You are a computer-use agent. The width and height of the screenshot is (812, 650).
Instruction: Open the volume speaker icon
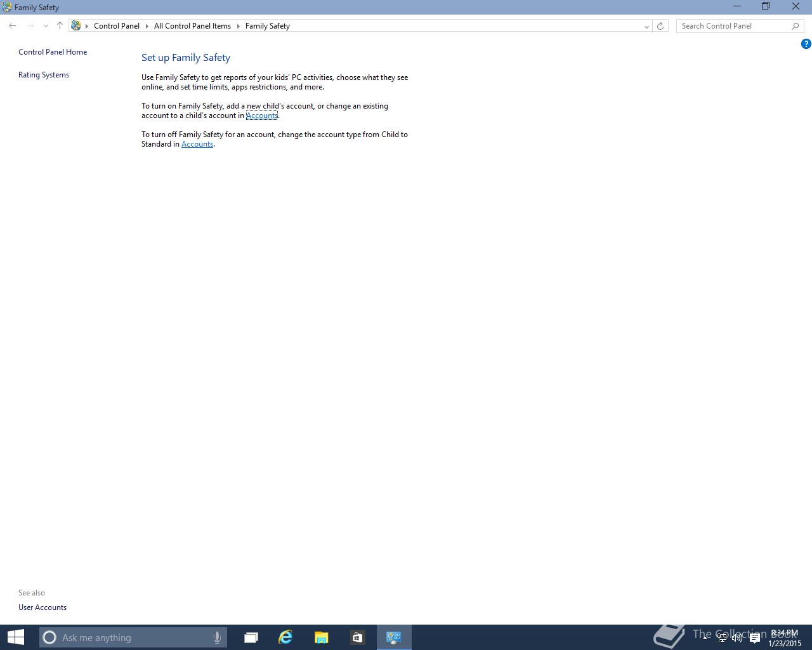coord(737,638)
